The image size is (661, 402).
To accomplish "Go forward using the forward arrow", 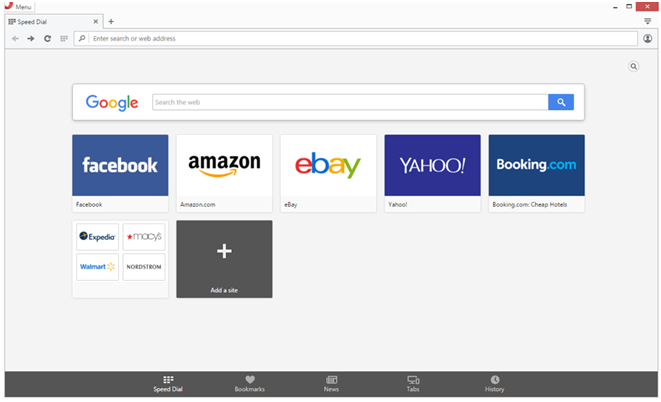I will tap(31, 38).
